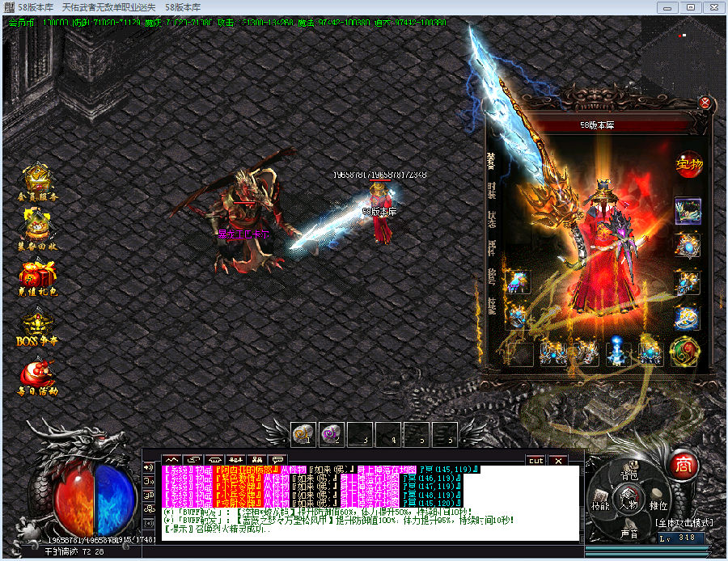Screen dimensions: 728x561
Task: Click the 宝物 treasure orb in character panel
Action: tap(689, 164)
